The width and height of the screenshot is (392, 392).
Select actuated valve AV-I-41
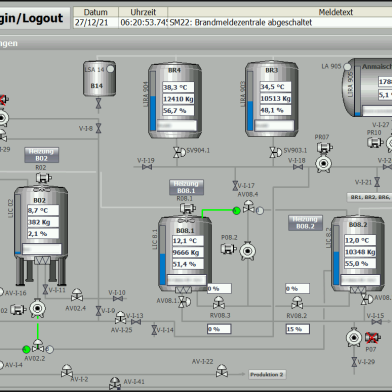point(115,384)
